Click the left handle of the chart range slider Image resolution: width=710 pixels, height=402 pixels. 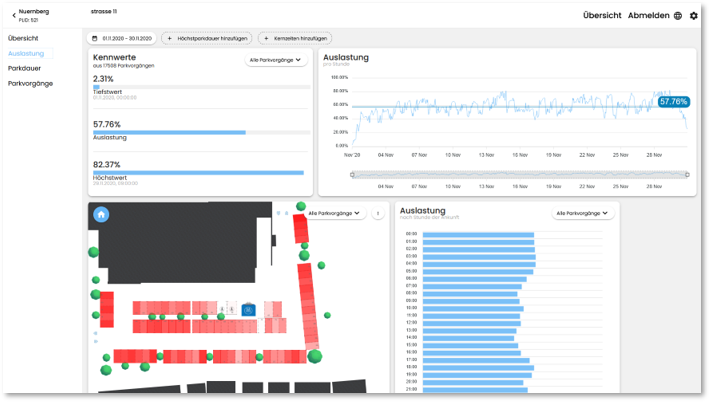point(352,175)
